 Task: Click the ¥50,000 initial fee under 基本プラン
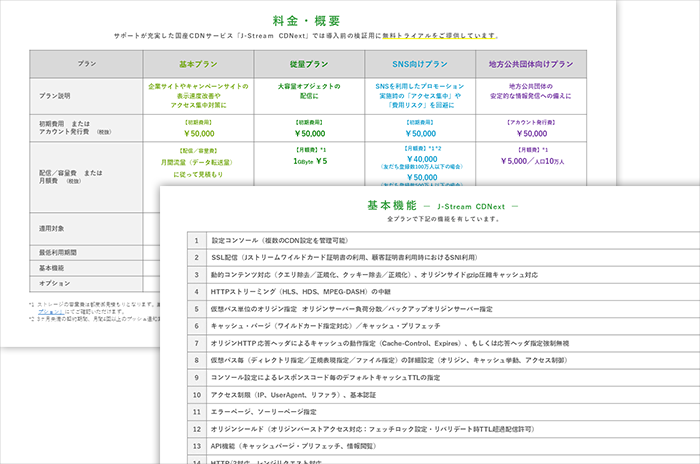pos(199,133)
